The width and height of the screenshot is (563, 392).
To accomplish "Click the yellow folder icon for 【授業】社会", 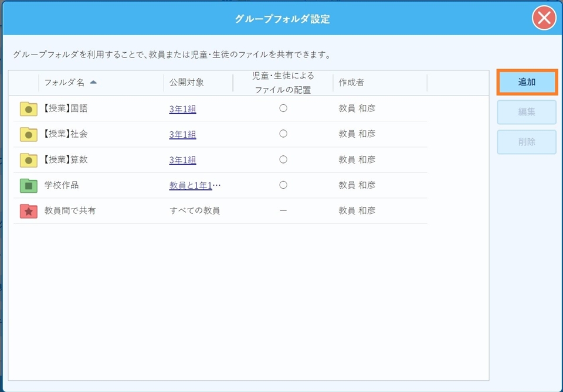I will 28,134.
